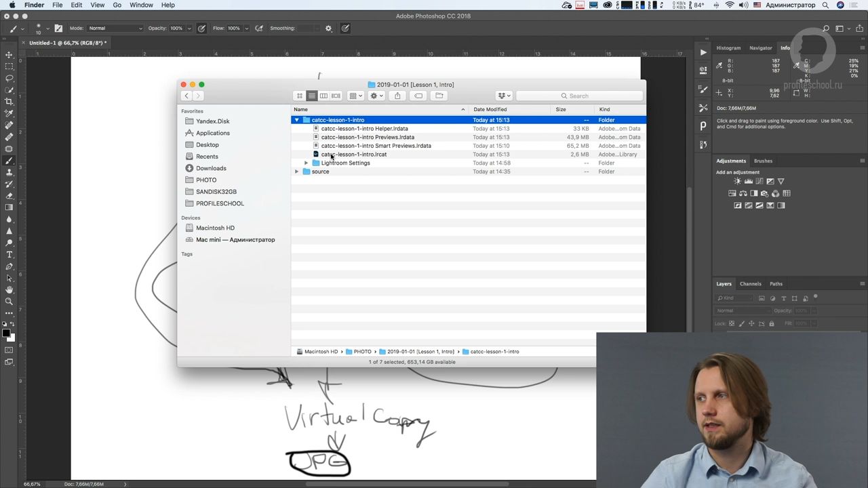Choose the Eyedropper tool
This screenshot has height=488, width=868.
pyautogui.click(x=9, y=113)
